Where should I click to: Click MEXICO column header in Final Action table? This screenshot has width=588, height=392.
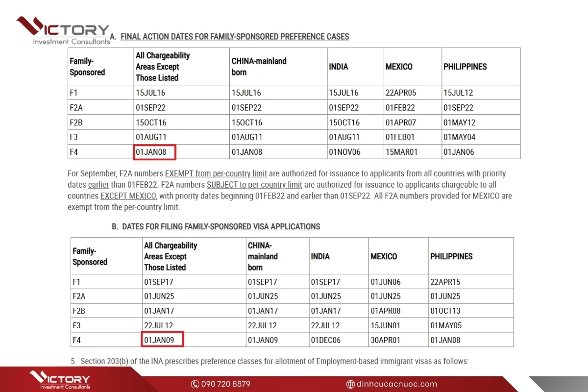[x=399, y=67]
